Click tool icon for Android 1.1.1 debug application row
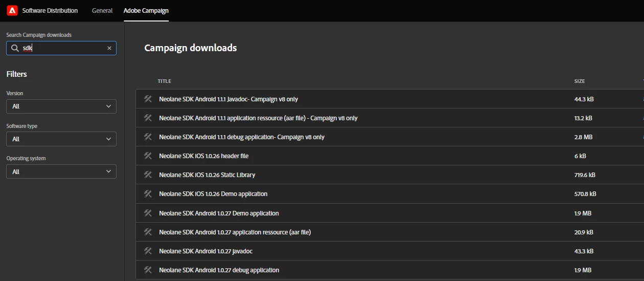The image size is (644, 281). tap(148, 137)
